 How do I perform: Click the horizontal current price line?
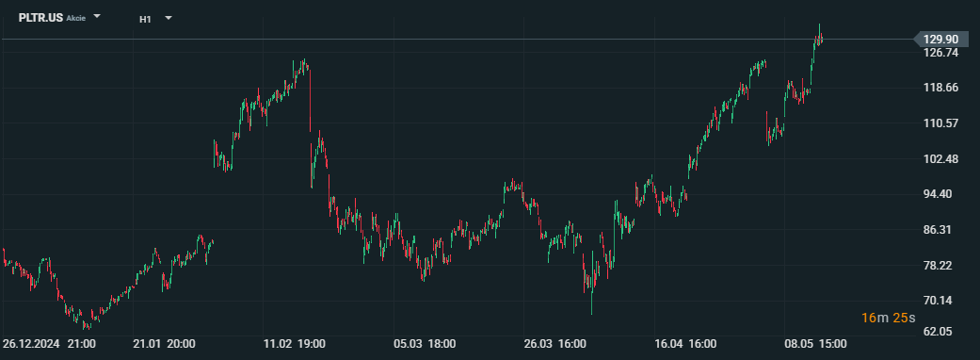(457, 39)
